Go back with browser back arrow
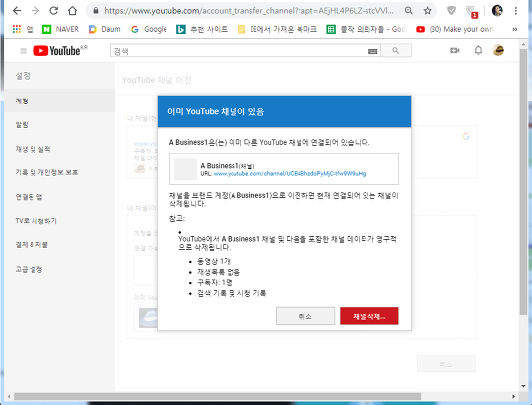 click(17, 11)
